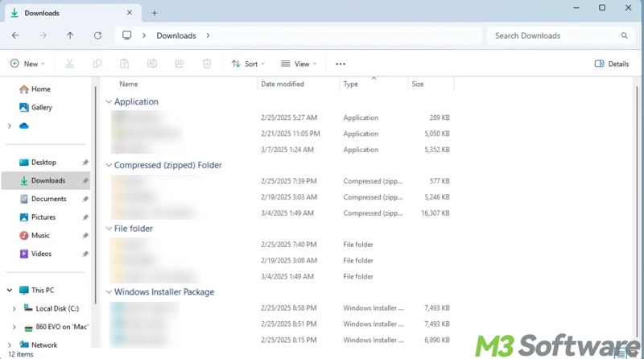Click the Cut scissors icon
Viewport: 644px width, 359px height.
70,64
